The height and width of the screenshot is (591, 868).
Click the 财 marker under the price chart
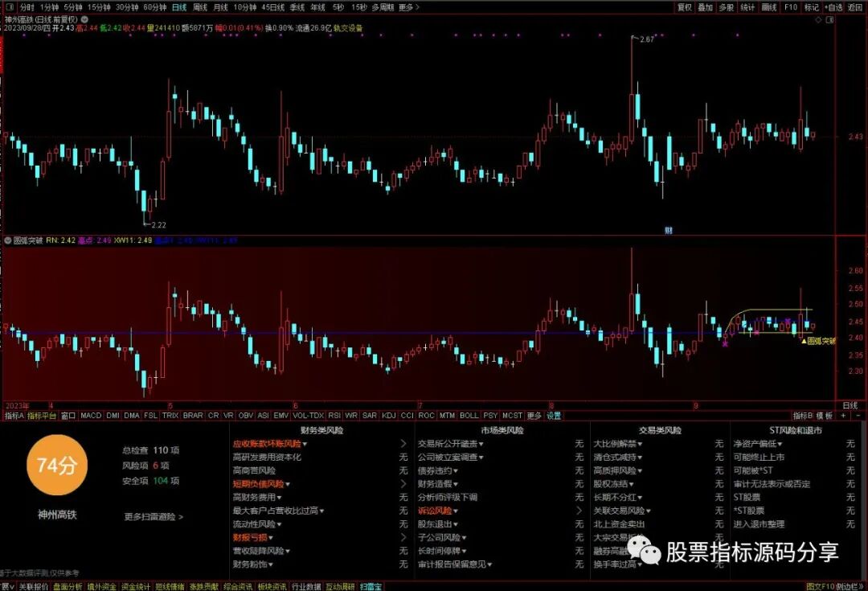coord(668,230)
